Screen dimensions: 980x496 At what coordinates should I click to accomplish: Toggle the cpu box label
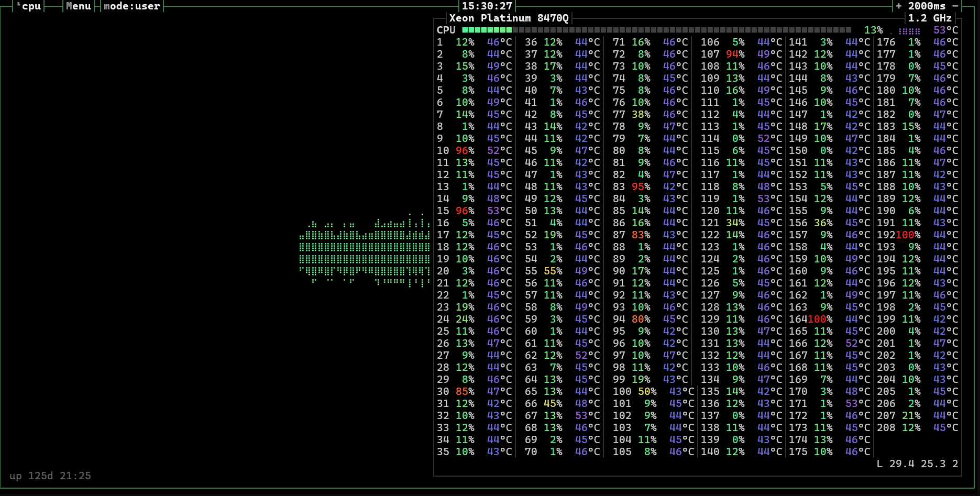(x=31, y=6)
